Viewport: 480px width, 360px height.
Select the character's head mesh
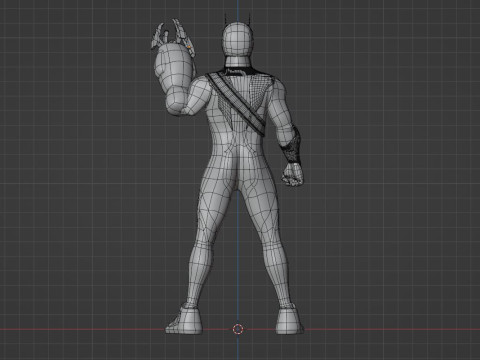[x=238, y=39]
